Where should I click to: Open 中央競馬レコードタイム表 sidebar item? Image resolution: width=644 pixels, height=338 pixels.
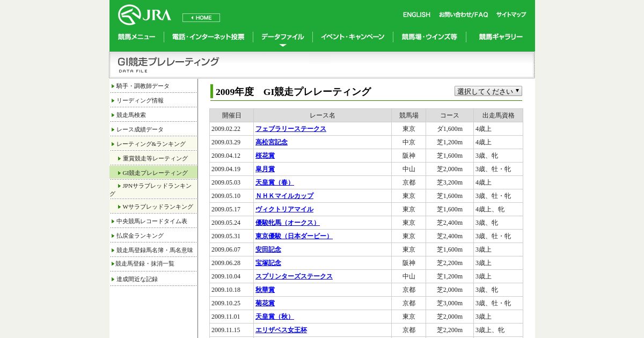[152, 221]
